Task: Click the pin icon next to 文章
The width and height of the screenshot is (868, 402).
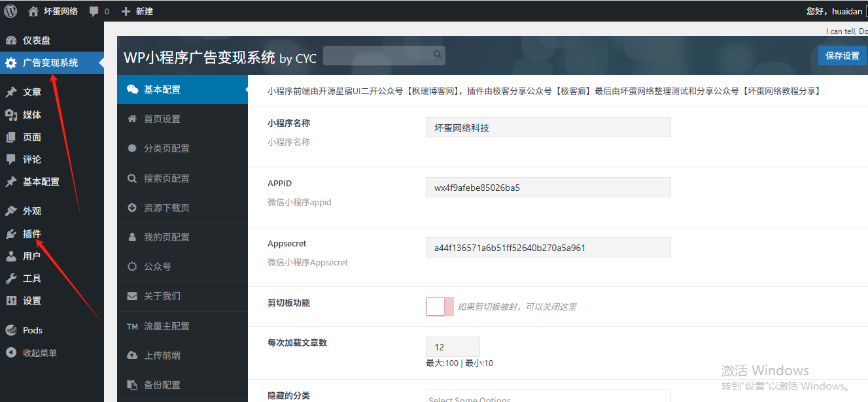Action: 10,92
